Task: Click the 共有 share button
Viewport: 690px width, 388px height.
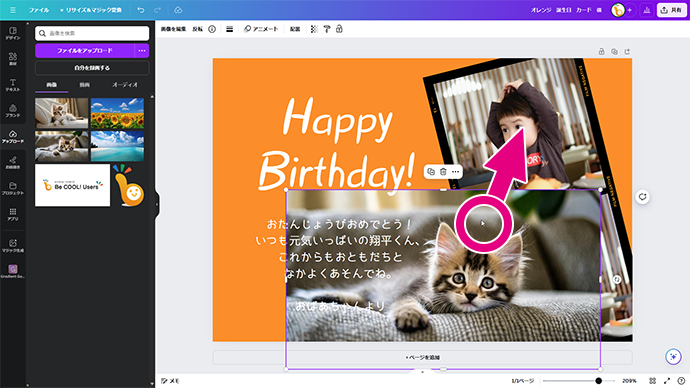Action: coord(672,10)
